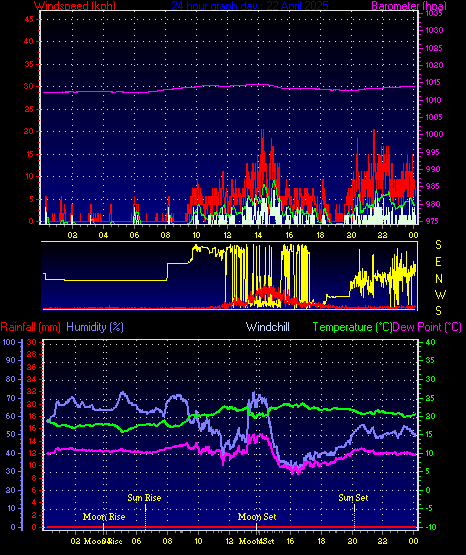Click the 24 rainfall axis value
Viewport: 466px width, 555px height.
pos(32,379)
